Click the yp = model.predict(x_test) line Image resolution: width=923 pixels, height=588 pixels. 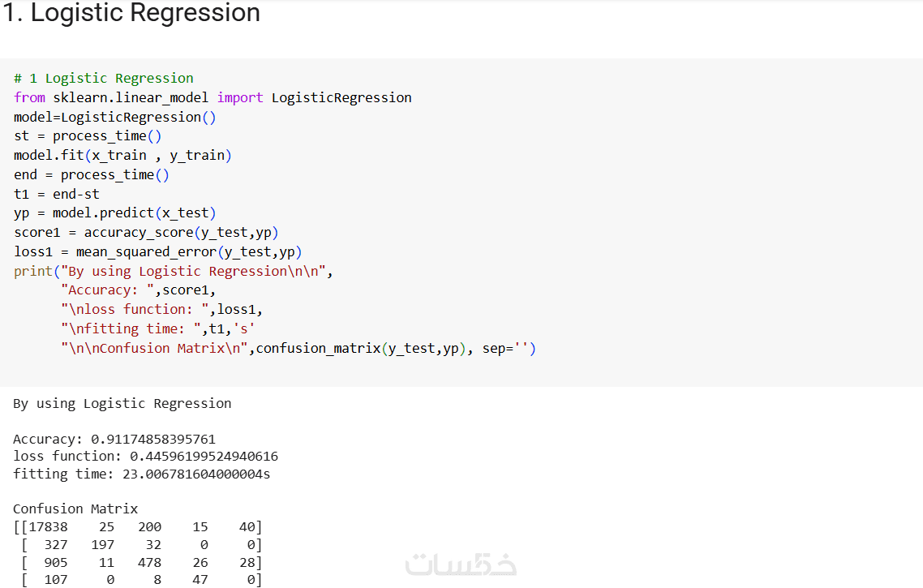(x=115, y=213)
